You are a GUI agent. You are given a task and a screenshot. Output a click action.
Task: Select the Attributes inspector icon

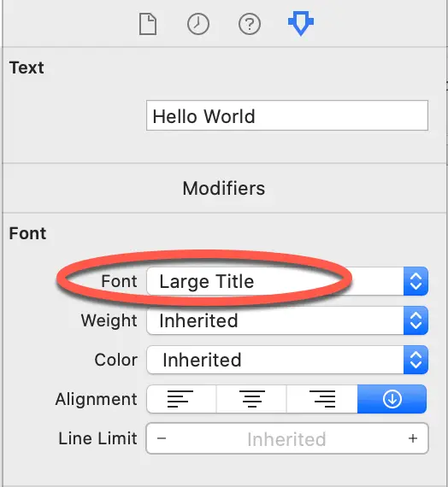(x=301, y=23)
